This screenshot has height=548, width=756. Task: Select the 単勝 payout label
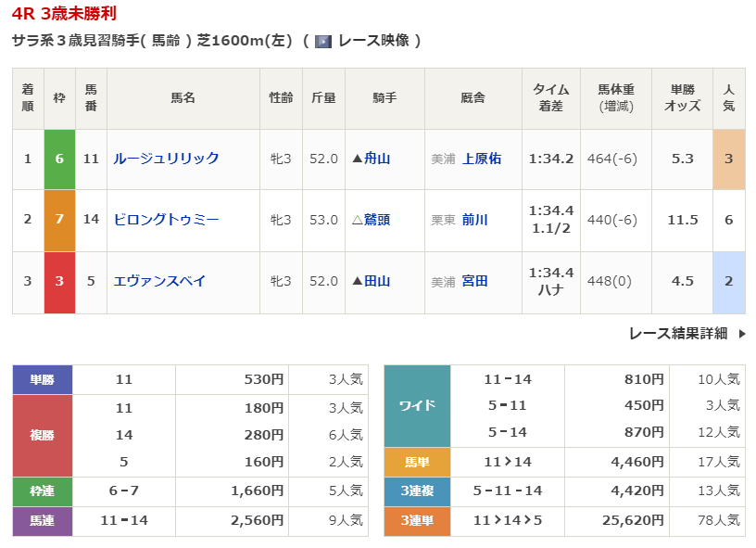coord(43,379)
